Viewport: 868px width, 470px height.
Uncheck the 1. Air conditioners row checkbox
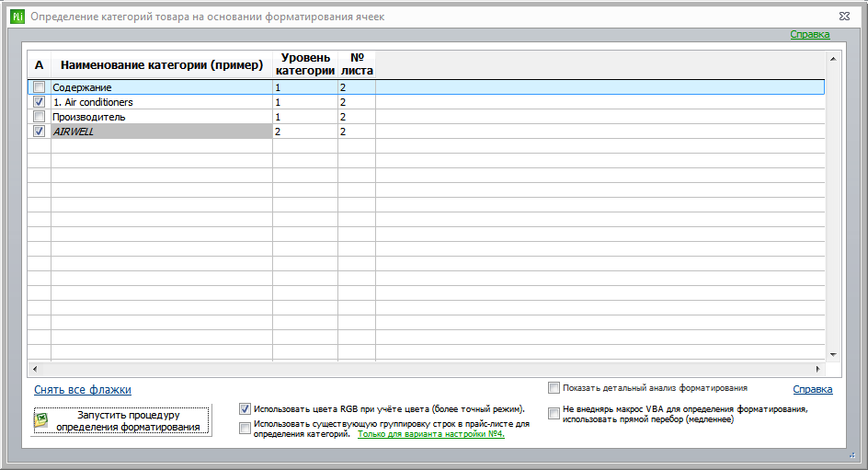[x=39, y=102]
